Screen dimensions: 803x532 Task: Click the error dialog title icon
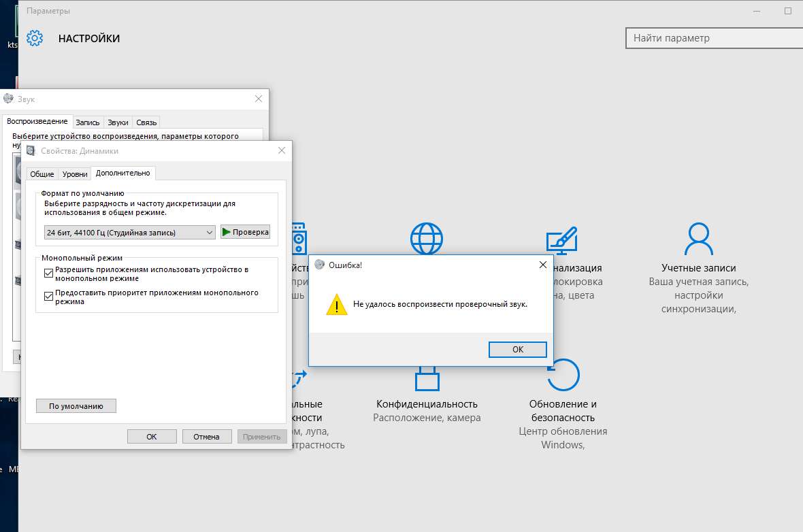(x=320, y=265)
